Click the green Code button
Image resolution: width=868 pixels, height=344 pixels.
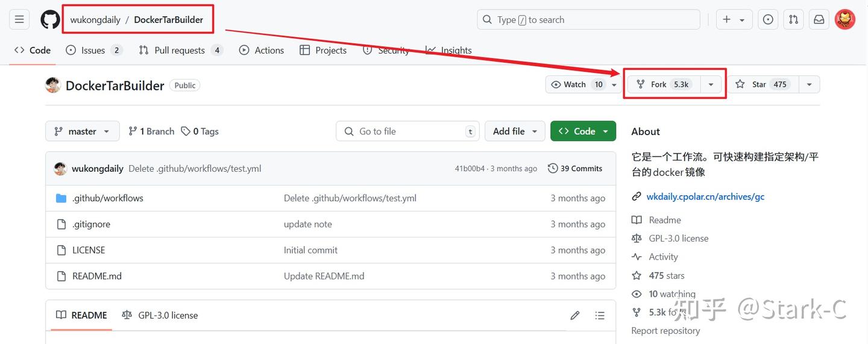pyautogui.click(x=583, y=131)
